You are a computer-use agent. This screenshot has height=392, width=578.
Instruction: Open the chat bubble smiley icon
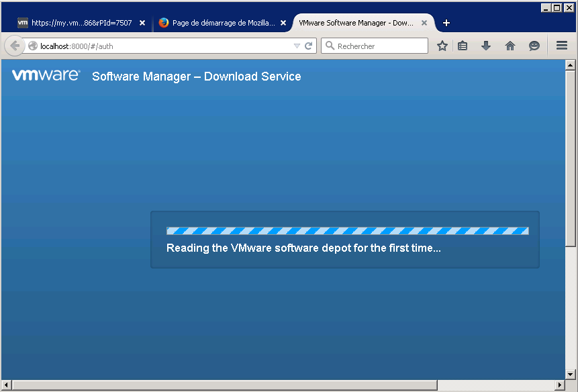click(534, 46)
